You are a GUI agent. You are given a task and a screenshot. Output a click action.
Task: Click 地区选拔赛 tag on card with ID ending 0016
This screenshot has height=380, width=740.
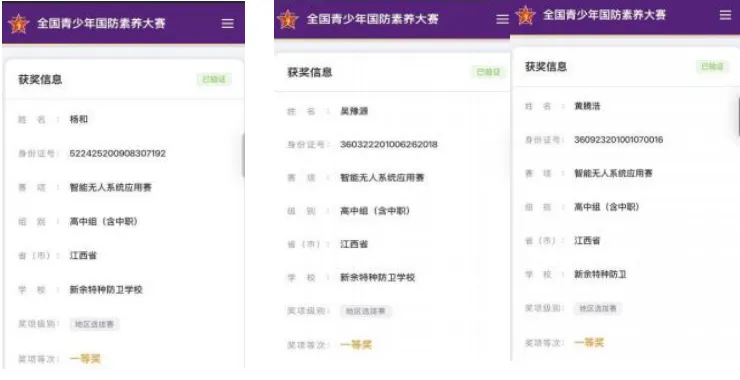tap(598, 308)
